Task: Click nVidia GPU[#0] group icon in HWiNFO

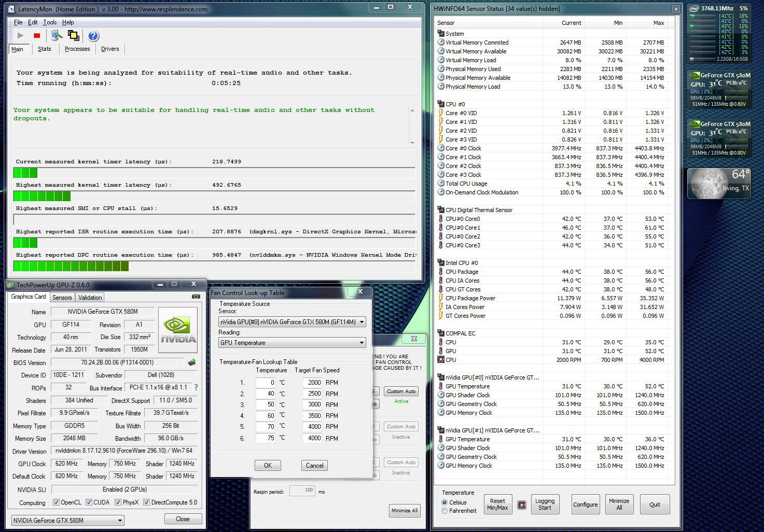Action: (441, 377)
